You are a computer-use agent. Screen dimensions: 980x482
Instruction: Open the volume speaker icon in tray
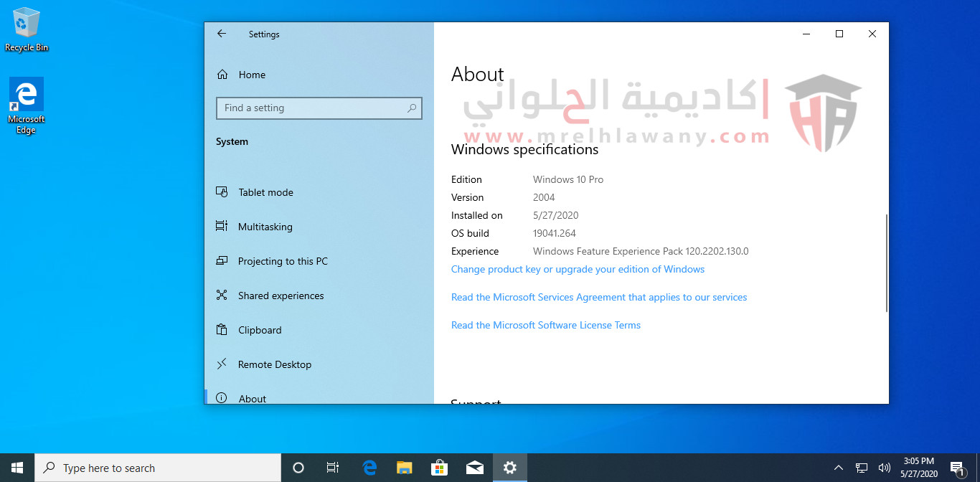[x=885, y=468]
